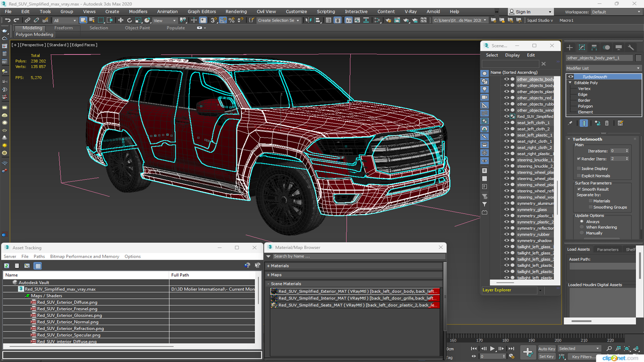Image resolution: width=644 pixels, height=362 pixels.
Task: Open the Graph Editors menu
Action: [x=202, y=11]
